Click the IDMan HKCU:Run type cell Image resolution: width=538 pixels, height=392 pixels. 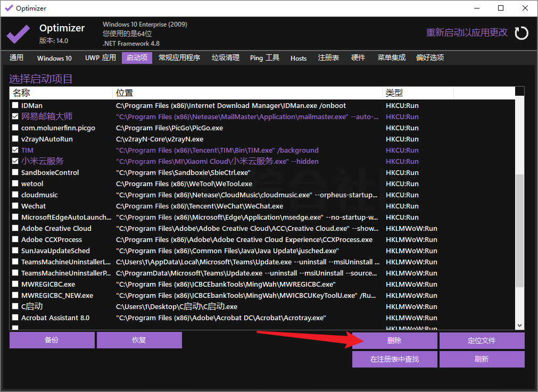coord(402,105)
